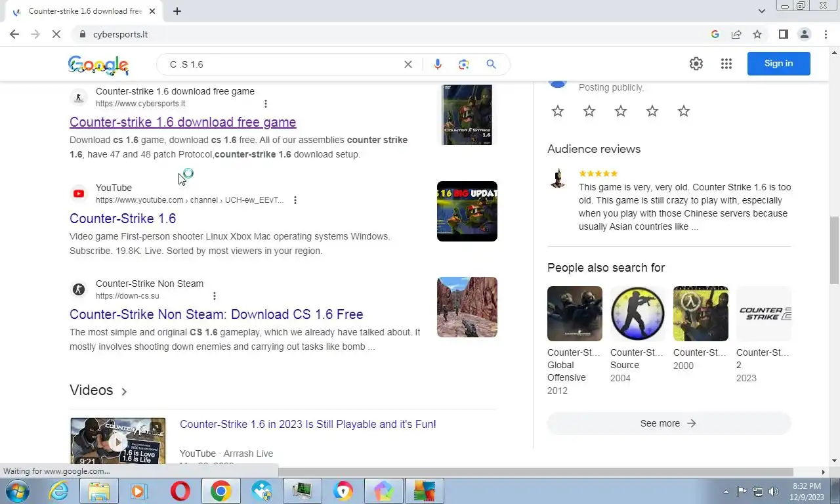Open the Counter-Strike 2 2023 card

[x=764, y=335]
